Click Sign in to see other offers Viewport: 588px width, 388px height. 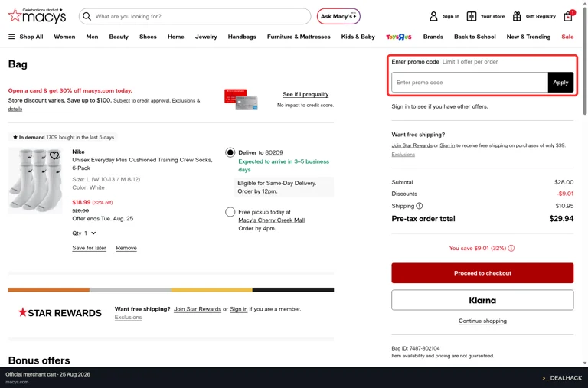[x=400, y=106]
